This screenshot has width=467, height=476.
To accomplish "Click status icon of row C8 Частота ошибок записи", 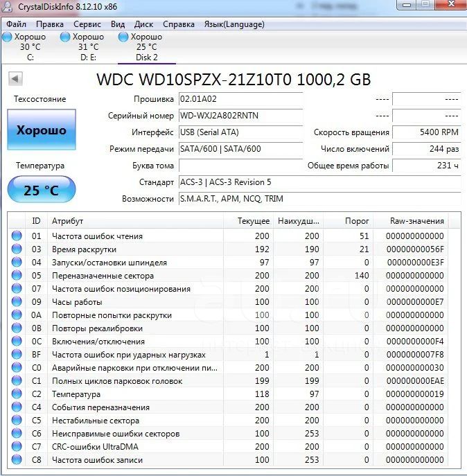I will point(17,459).
